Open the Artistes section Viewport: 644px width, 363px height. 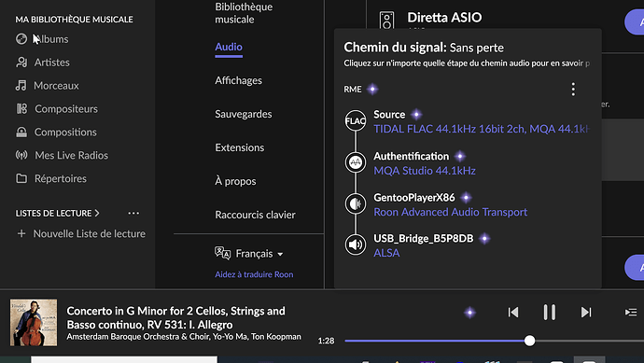[43, 63]
